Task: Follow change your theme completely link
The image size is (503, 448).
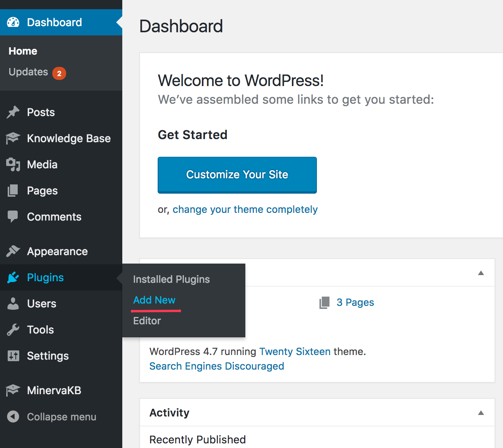Action: click(245, 209)
